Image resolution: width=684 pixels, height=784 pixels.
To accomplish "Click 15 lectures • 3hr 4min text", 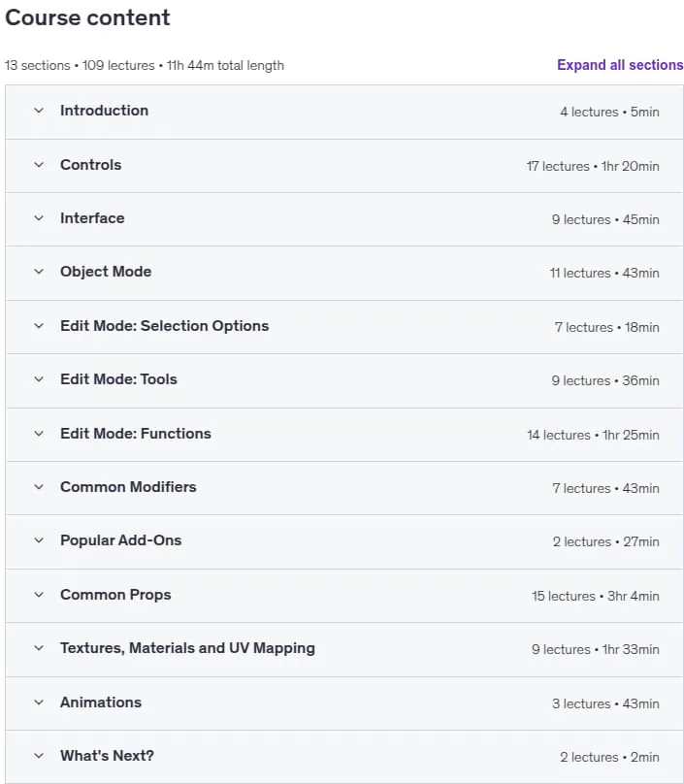I will click(x=596, y=596).
